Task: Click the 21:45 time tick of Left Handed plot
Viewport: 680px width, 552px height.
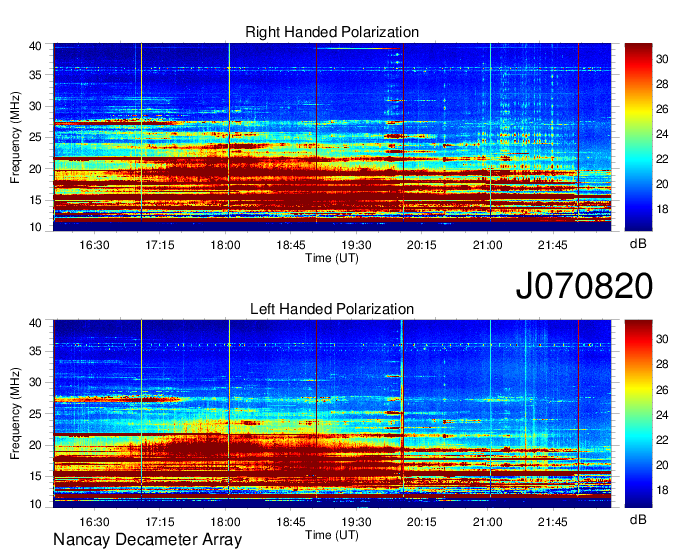Action: [x=552, y=522]
